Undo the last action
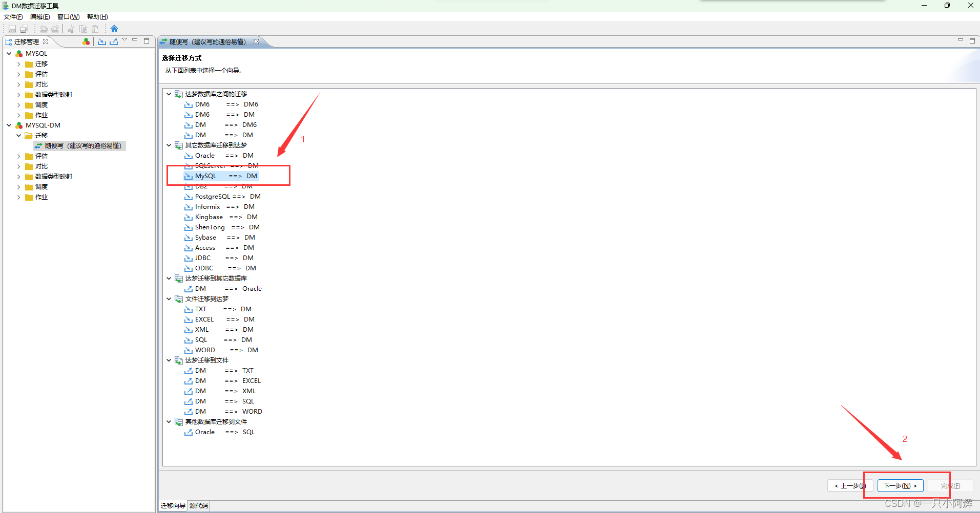 (44, 29)
